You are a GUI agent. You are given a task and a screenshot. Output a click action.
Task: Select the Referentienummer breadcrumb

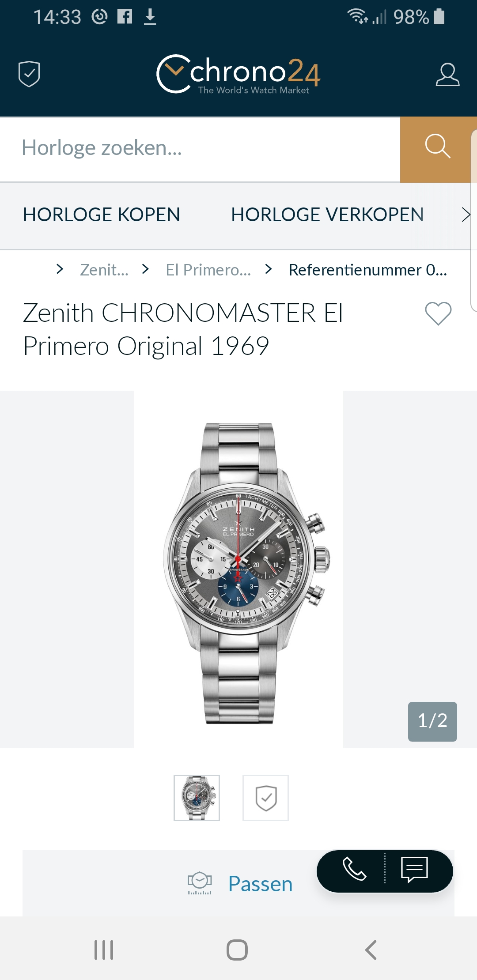[367, 270]
